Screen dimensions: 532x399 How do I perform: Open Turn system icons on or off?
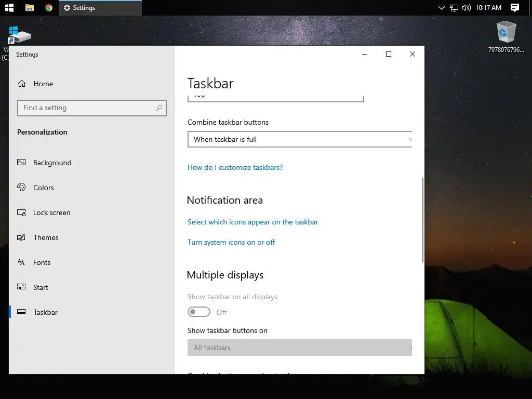pos(231,242)
